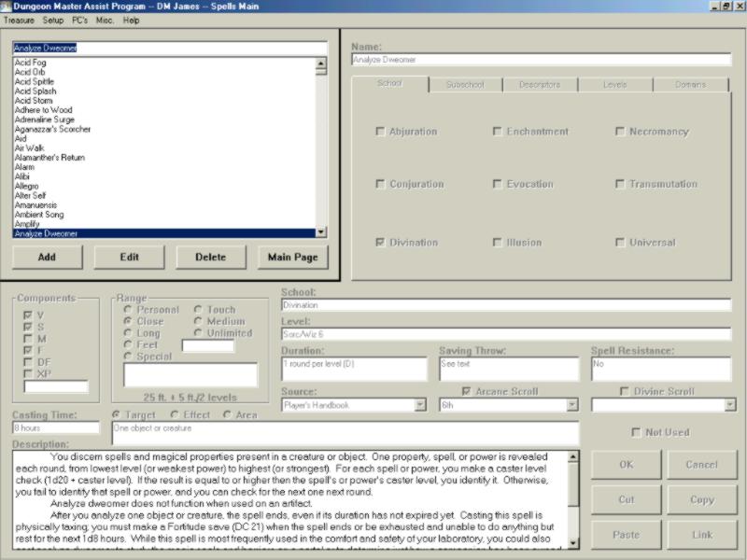Open the Treasure menu

pyautogui.click(x=19, y=20)
